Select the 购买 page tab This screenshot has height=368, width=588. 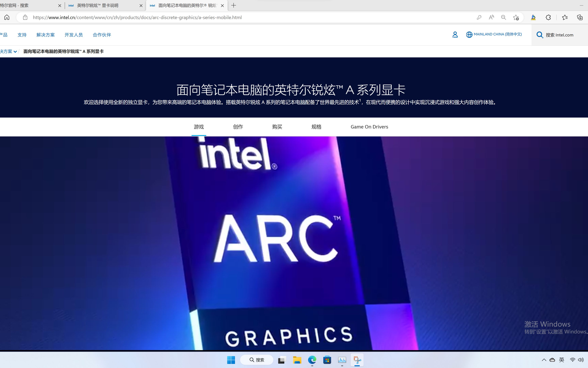[x=277, y=127]
